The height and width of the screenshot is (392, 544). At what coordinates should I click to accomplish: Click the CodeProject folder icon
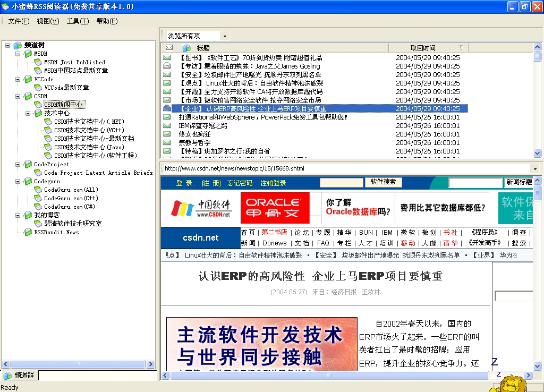[x=29, y=165]
